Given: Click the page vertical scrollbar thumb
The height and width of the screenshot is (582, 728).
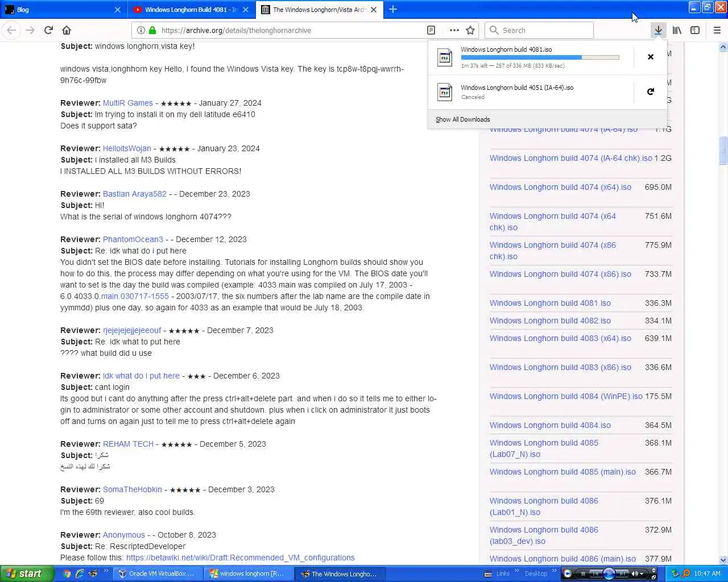Looking at the screenshot, I should 723,150.
